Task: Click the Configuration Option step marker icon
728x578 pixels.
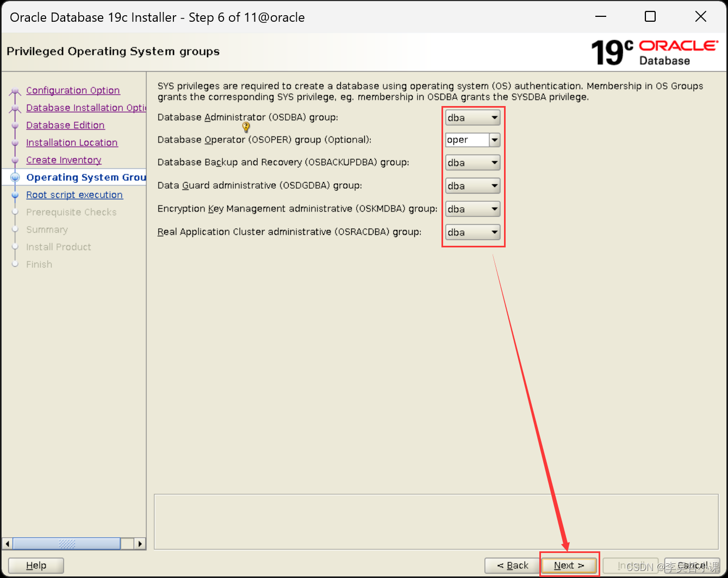Action: point(15,91)
